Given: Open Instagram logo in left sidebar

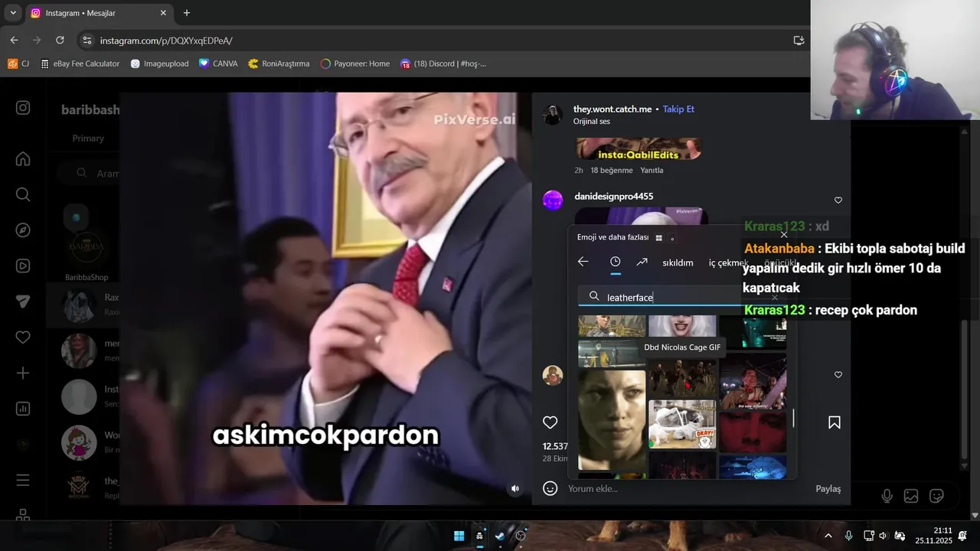Looking at the screenshot, I should (23, 108).
